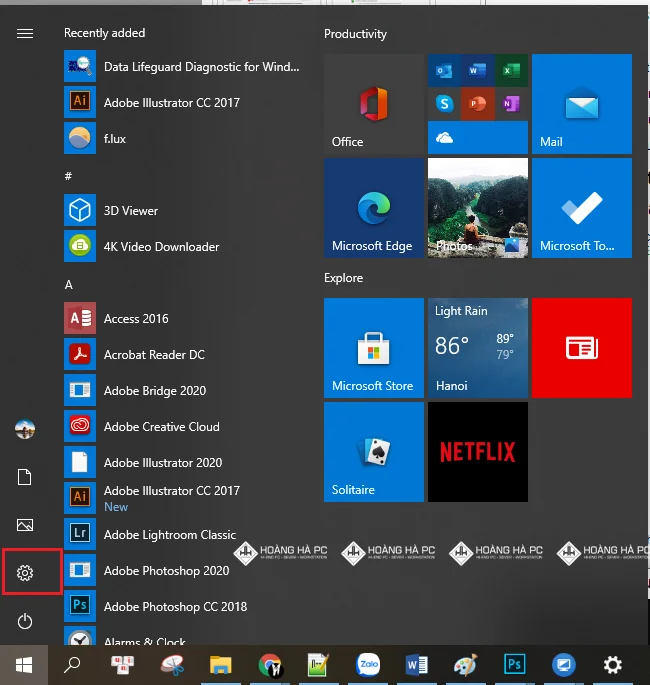Open the Photos tile

click(x=478, y=208)
